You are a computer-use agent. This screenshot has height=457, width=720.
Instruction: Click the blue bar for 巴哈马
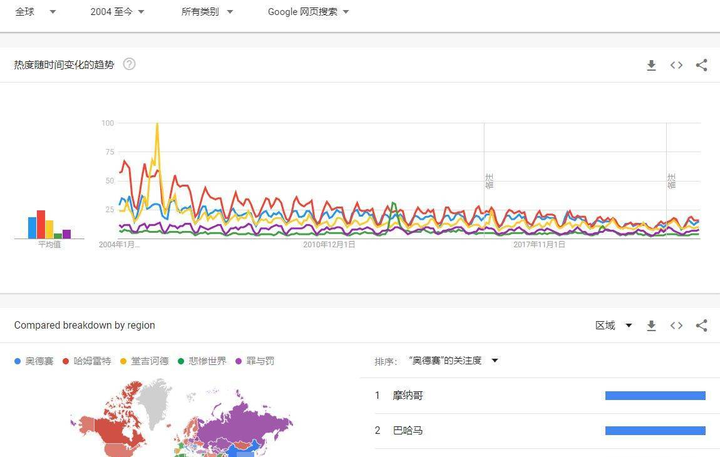(x=655, y=431)
